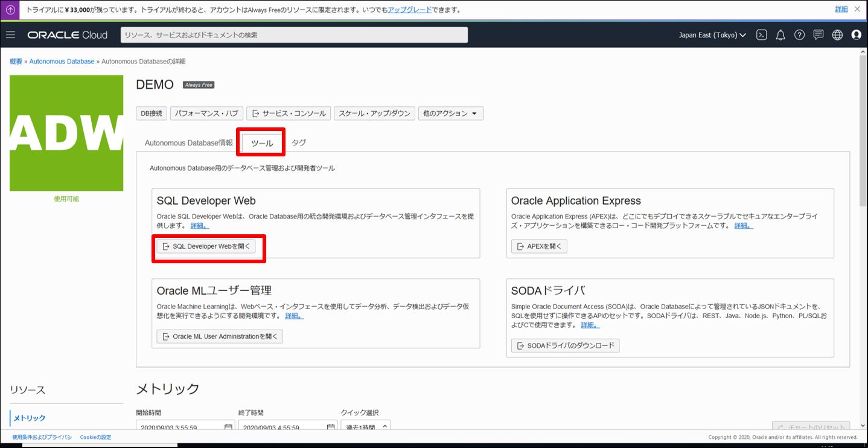Open the クイック選択 time range dropdown
This screenshot has height=448, width=868.
click(365, 427)
